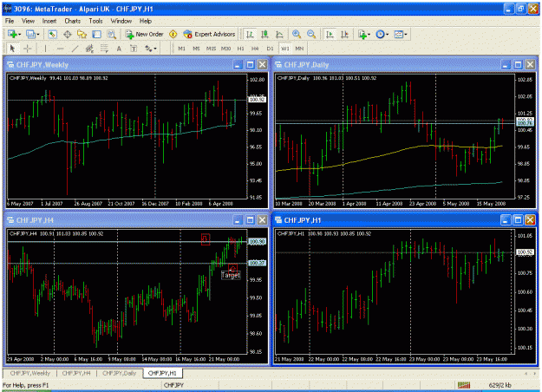Select the trendline drawing tool
542x392 pixels.
(x=75, y=49)
